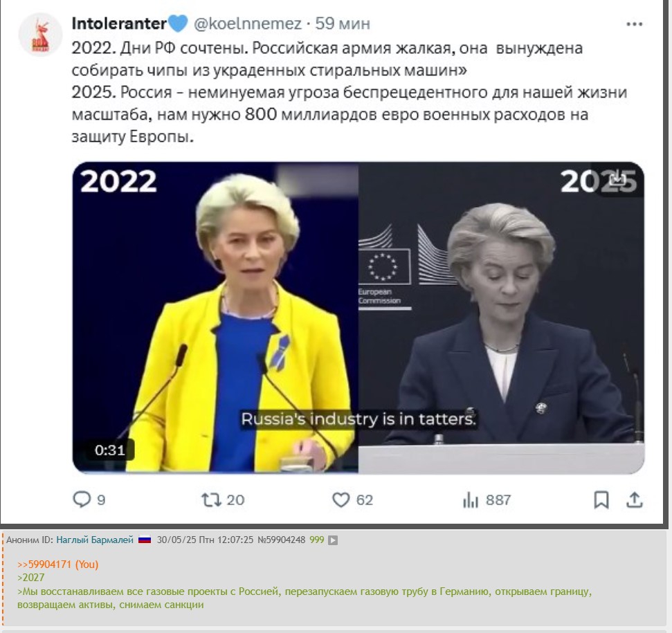Open the view analytics bar chart icon
This screenshot has height=633, width=672.
point(471,499)
